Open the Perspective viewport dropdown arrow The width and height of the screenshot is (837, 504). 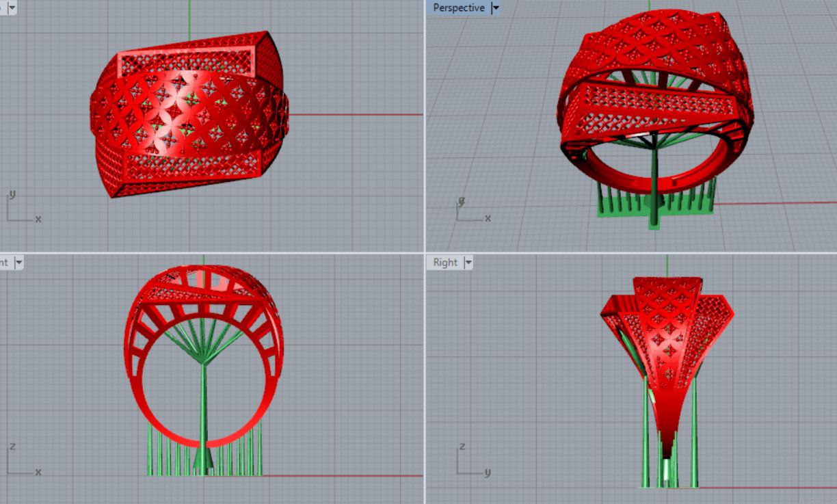[x=496, y=8]
